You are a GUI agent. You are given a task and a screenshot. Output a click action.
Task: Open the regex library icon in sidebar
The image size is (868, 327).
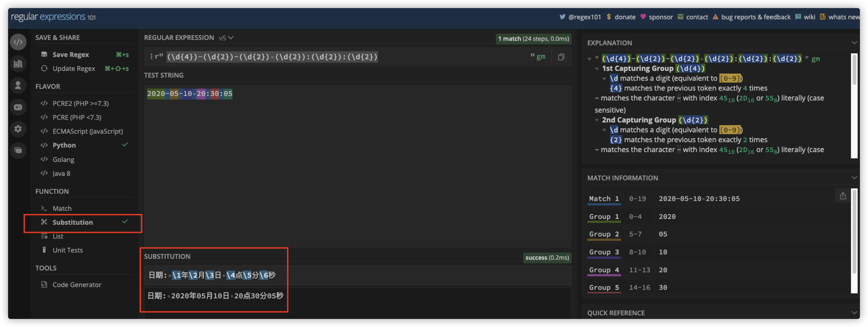pos(18,64)
